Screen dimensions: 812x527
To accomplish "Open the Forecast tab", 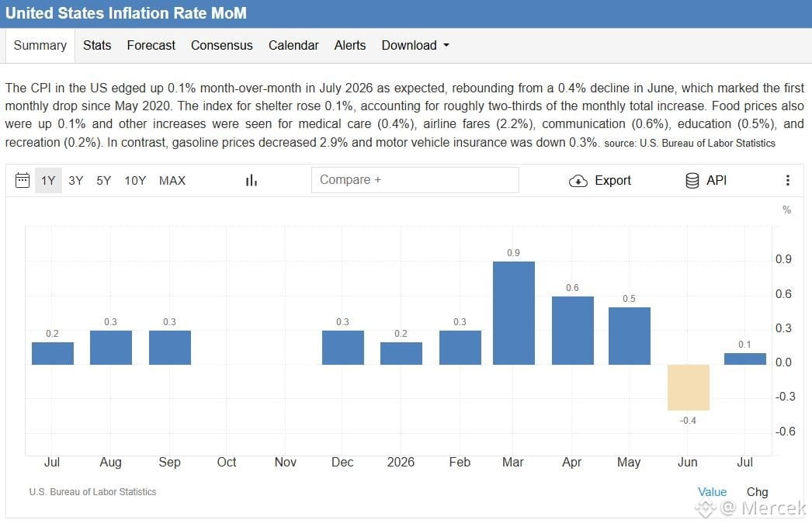I will [151, 46].
